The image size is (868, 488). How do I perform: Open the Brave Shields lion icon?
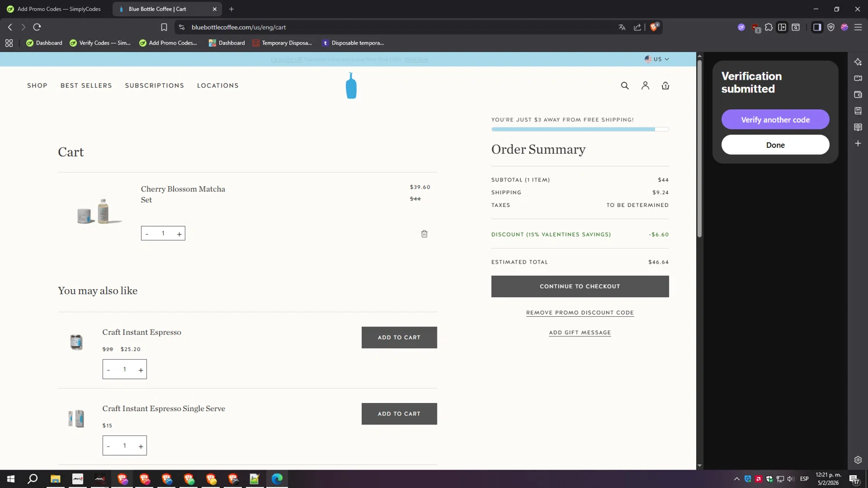click(x=654, y=27)
